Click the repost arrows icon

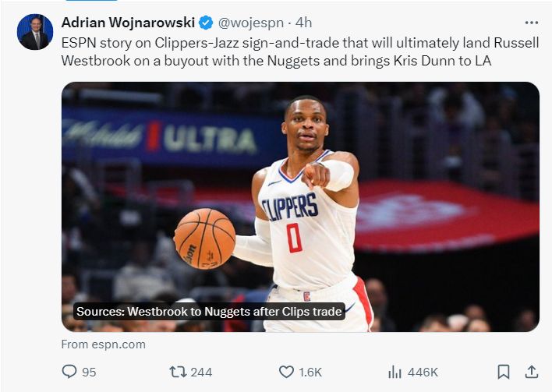tap(178, 372)
